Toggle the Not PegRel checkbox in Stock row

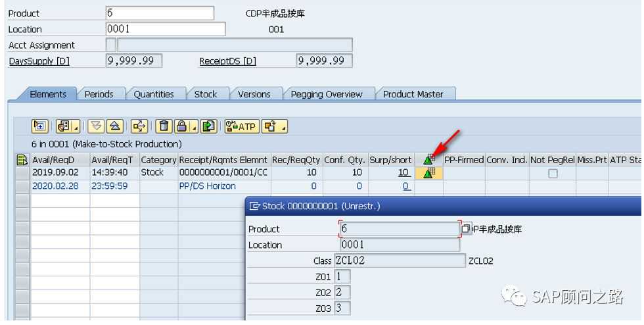coord(553,174)
